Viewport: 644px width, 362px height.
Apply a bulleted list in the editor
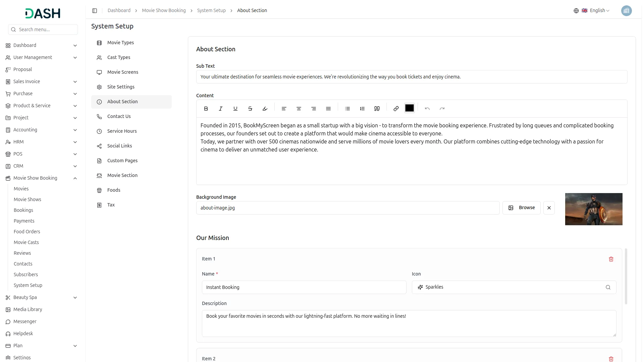[x=347, y=108]
